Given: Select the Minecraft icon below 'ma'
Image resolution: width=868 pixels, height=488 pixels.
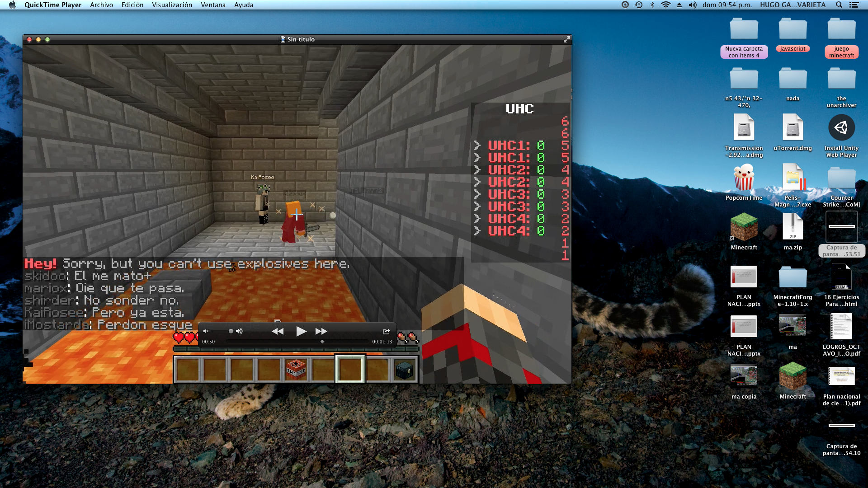Looking at the screenshot, I should (x=793, y=380).
